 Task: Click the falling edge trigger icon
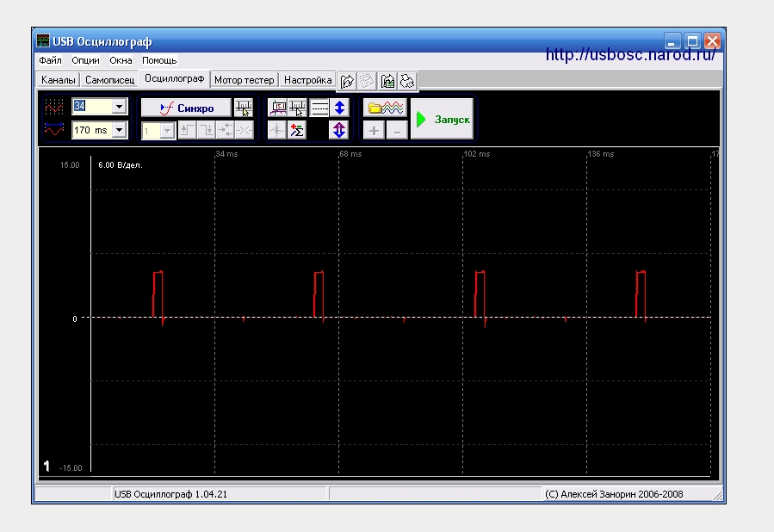pyautogui.click(x=207, y=131)
